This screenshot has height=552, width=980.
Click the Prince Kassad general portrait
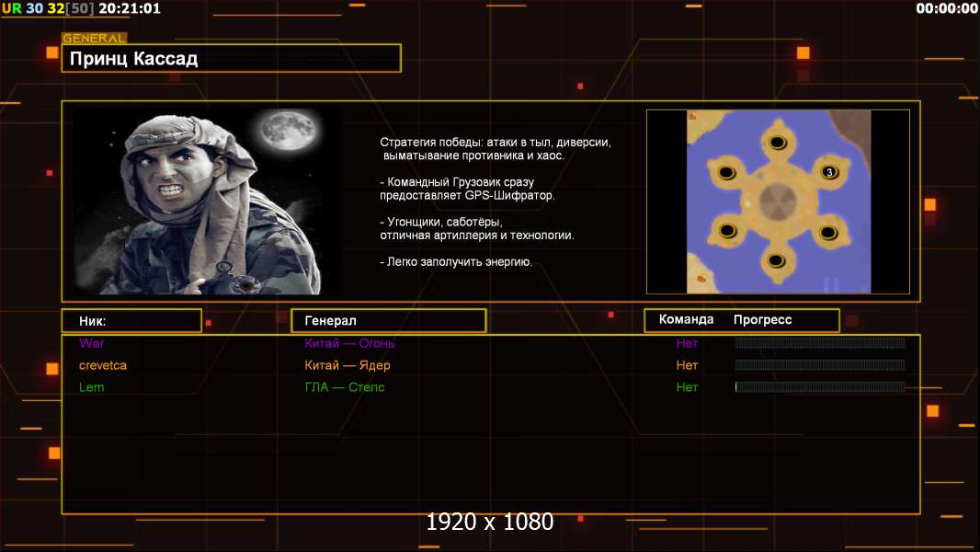pyautogui.click(x=208, y=201)
